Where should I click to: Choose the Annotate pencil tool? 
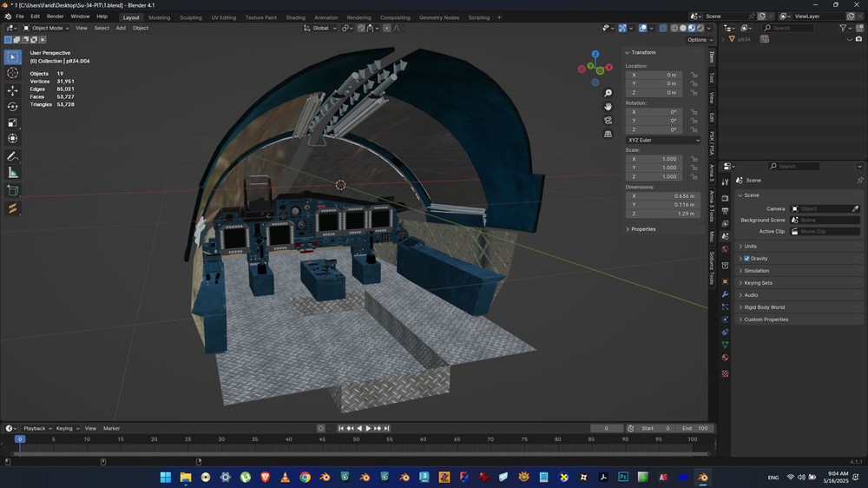13,157
